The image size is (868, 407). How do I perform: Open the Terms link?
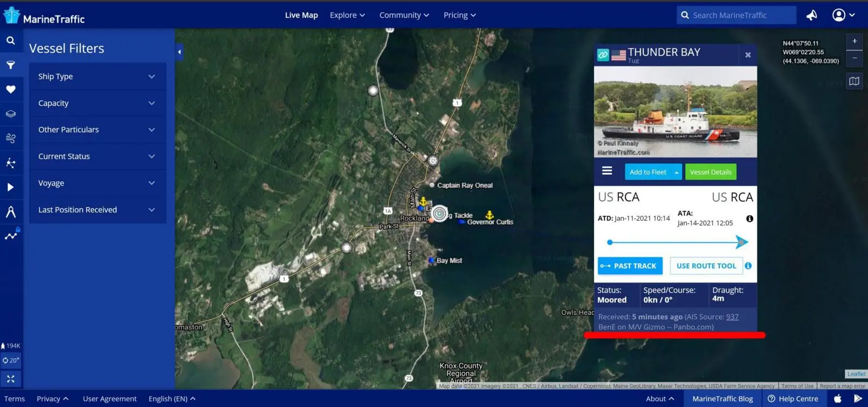(15, 399)
